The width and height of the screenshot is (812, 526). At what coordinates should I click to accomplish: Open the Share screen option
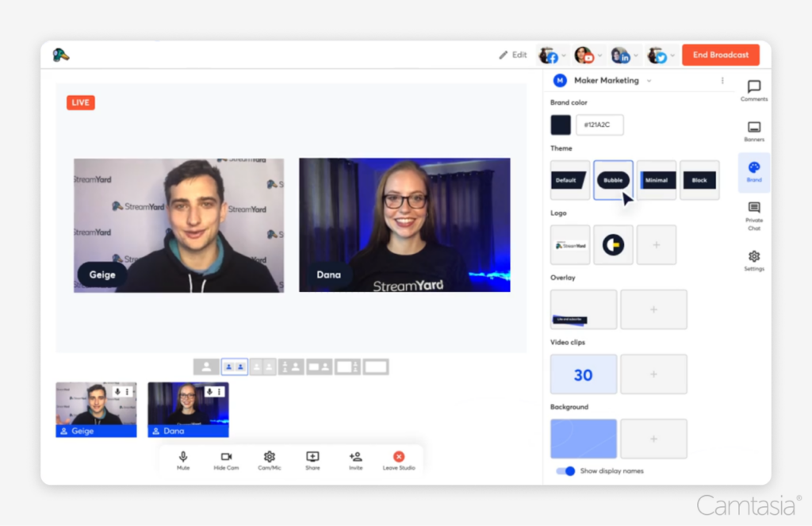point(312,459)
